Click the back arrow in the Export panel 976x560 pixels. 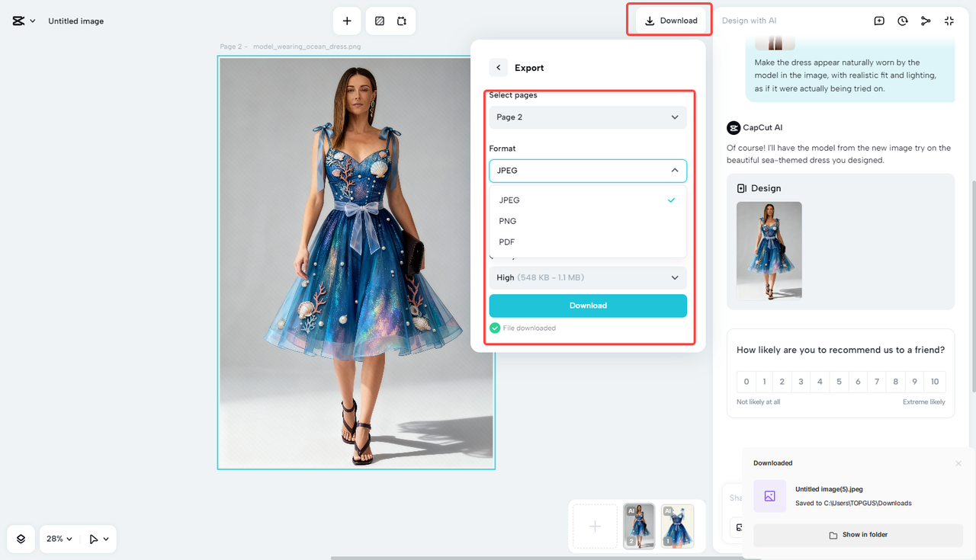[498, 67]
